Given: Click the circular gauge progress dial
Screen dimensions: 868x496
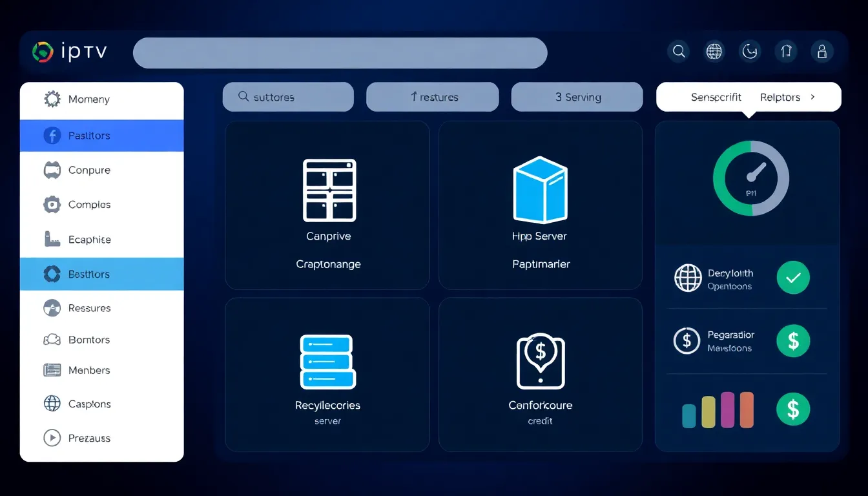Looking at the screenshot, I should (x=750, y=178).
